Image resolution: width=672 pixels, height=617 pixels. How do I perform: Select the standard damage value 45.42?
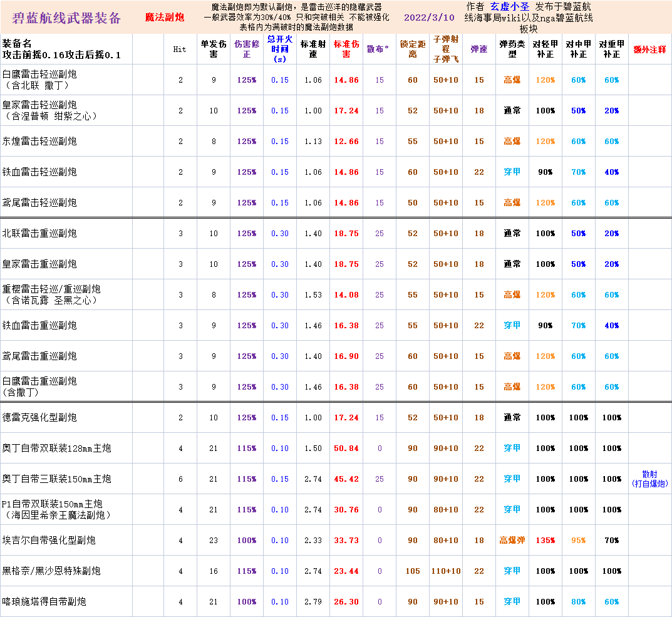pyautogui.click(x=346, y=479)
